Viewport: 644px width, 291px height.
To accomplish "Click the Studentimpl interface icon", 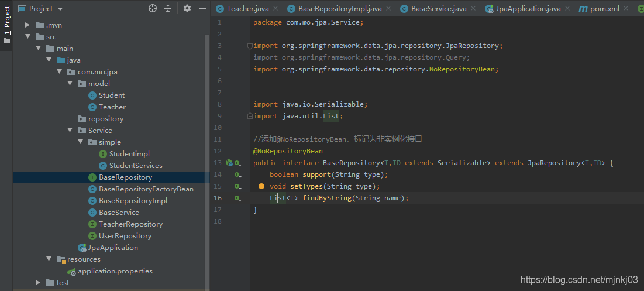I will pyautogui.click(x=103, y=154).
